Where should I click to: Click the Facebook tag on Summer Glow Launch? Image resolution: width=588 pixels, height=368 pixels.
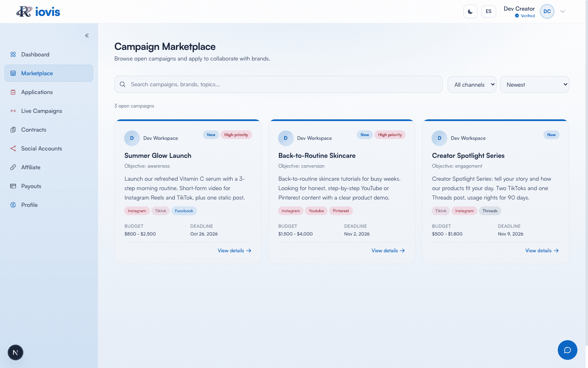[x=184, y=211]
